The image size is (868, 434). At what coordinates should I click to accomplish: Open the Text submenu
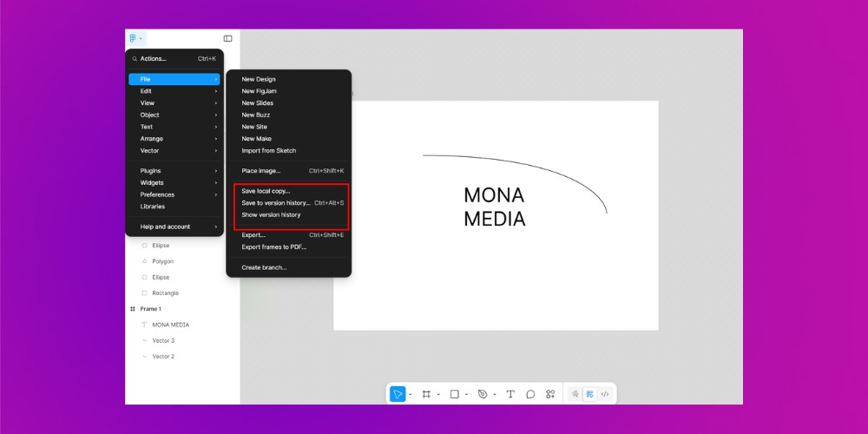[174, 127]
